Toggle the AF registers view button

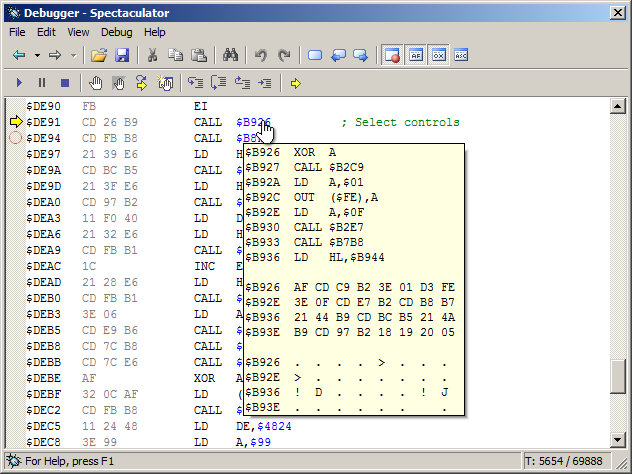point(415,55)
